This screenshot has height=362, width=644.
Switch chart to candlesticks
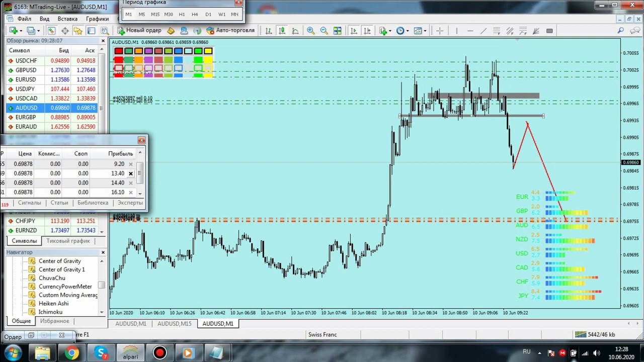pyautogui.click(x=282, y=31)
